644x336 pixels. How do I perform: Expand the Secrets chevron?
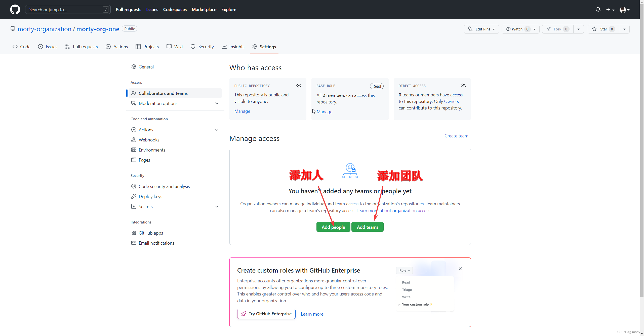click(217, 207)
